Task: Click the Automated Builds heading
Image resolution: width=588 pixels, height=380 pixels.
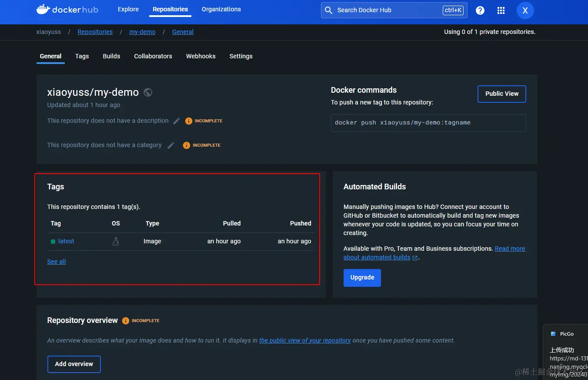Action: coord(374,187)
